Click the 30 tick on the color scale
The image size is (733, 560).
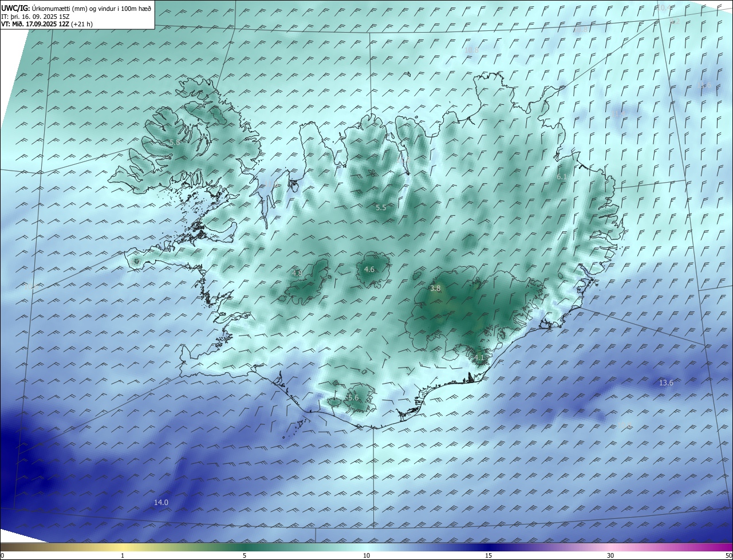click(x=610, y=555)
